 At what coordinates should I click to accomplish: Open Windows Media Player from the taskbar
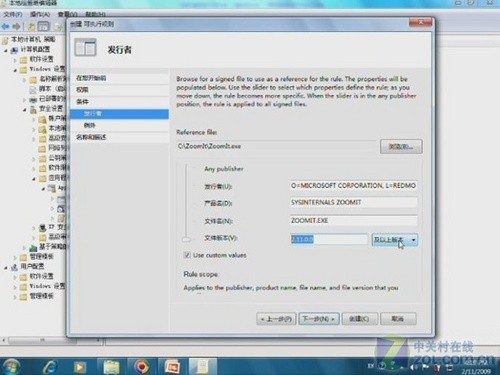(79, 367)
